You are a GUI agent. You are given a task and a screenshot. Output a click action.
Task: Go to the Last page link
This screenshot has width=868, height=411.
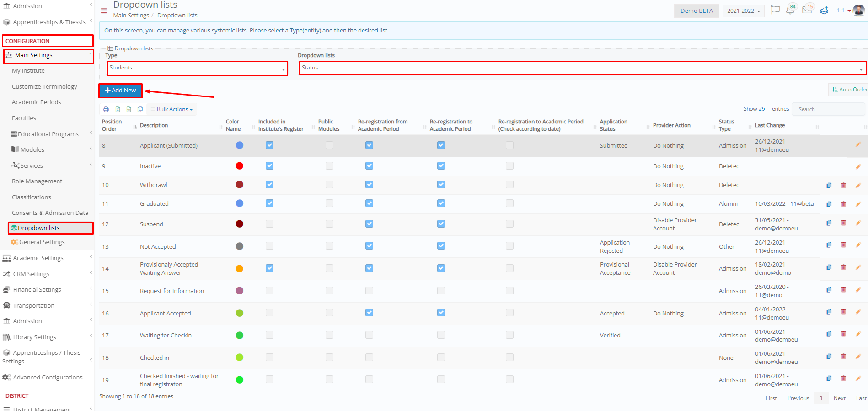[x=861, y=398]
